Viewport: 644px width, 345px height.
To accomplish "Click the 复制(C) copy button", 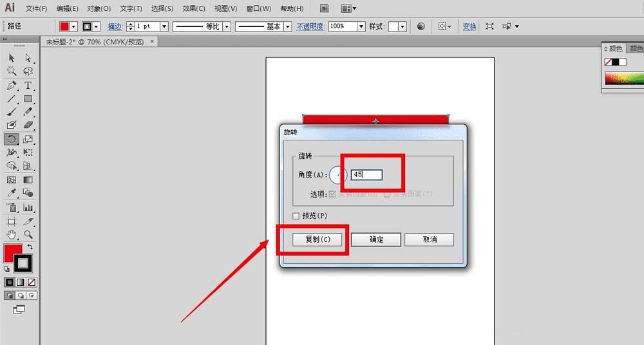I will [317, 239].
